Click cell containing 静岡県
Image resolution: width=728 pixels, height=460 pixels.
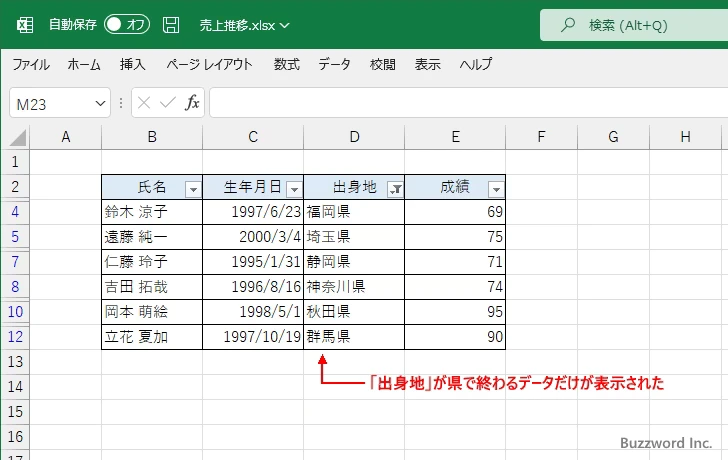coord(354,262)
